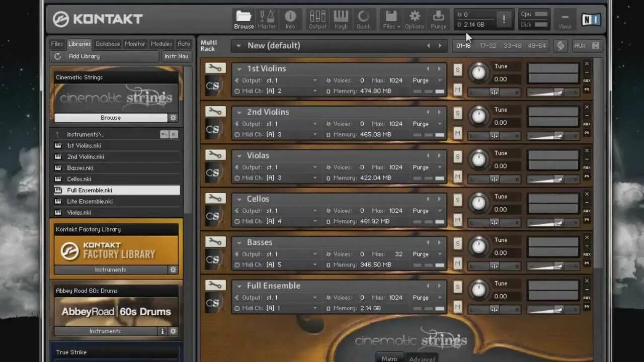Viewport: 644px width, 362px height.
Task: Open the Matrix tab at bottom
Action: (390, 358)
